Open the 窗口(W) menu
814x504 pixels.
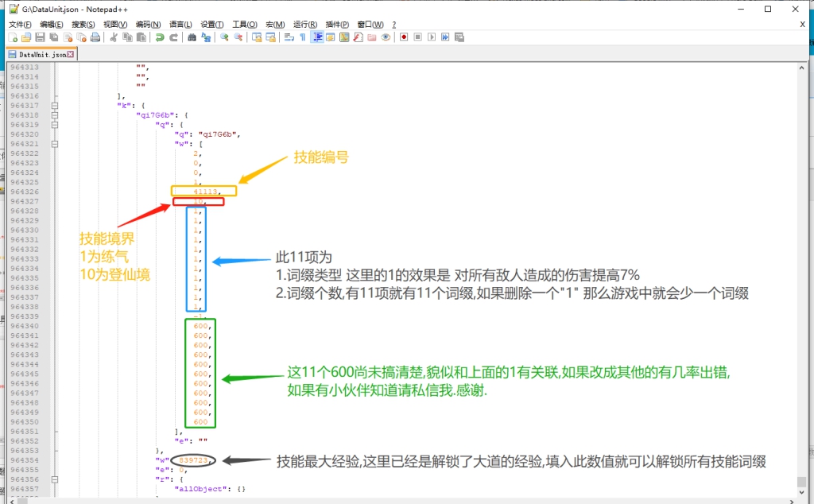(370, 25)
